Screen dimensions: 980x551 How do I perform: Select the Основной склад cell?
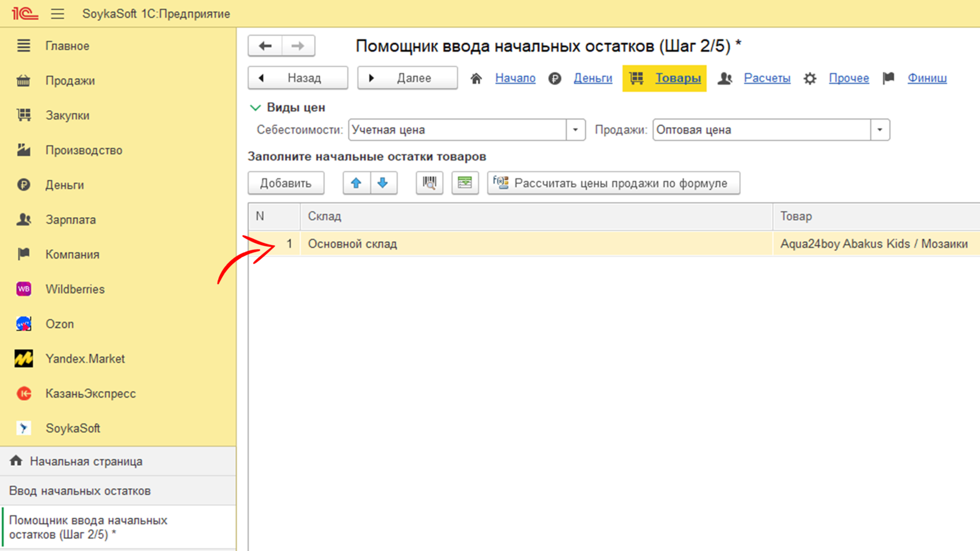click(536, 244)
